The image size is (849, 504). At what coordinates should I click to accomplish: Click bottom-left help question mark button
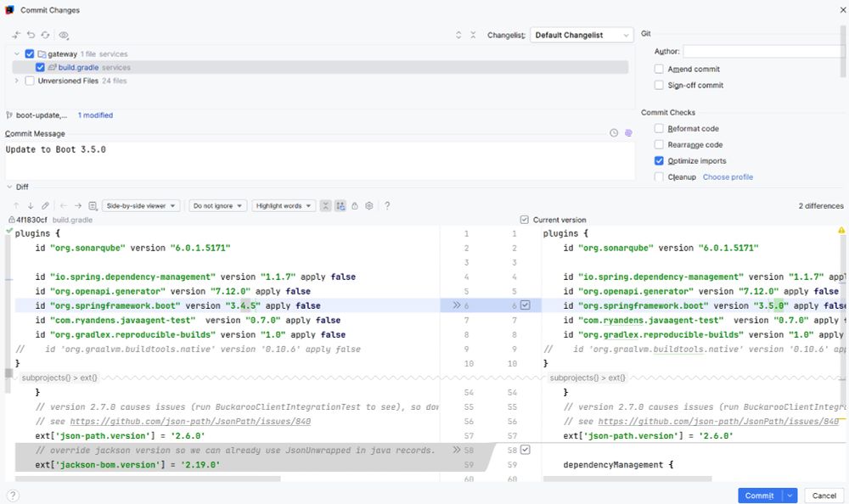(13, 496)
